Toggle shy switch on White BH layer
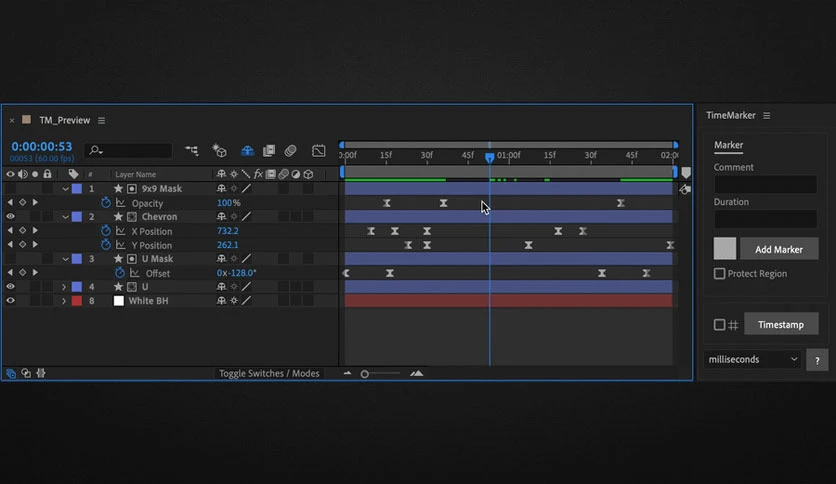 pyautogui.click(x=221, y=301)
